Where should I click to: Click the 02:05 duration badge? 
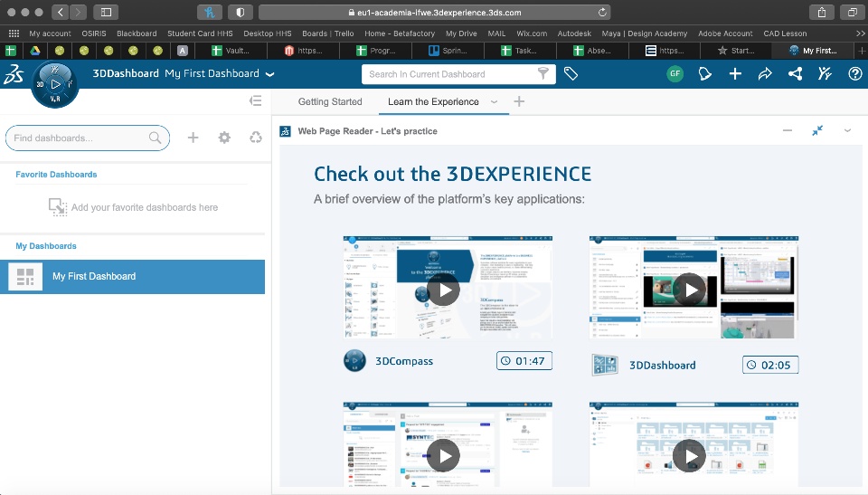pyautogui.click(x=770, y=365)
